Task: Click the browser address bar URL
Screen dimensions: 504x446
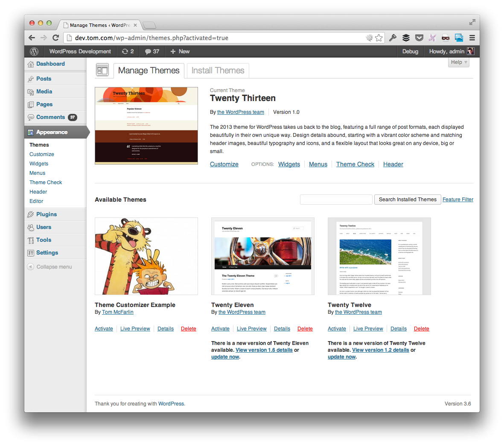Action: point(151,38)
